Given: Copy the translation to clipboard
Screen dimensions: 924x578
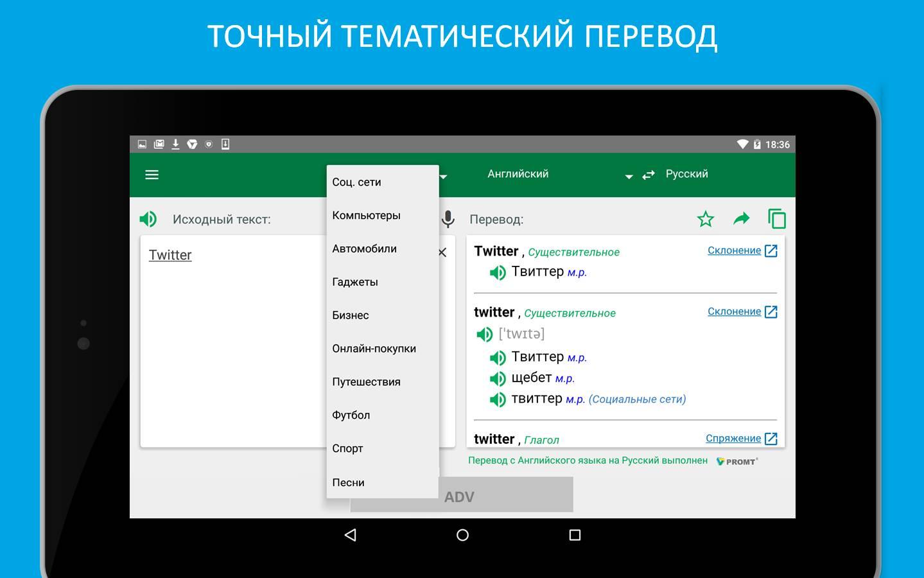Looking at the screenshot, I should pyautogui.click(x=777, y=219).
